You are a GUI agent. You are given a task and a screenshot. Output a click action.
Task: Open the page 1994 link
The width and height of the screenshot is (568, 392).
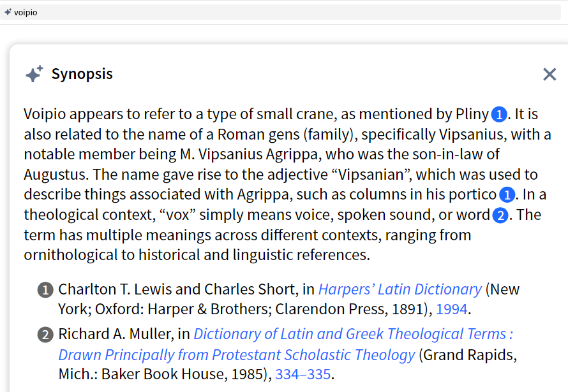(x=452, y=310)
